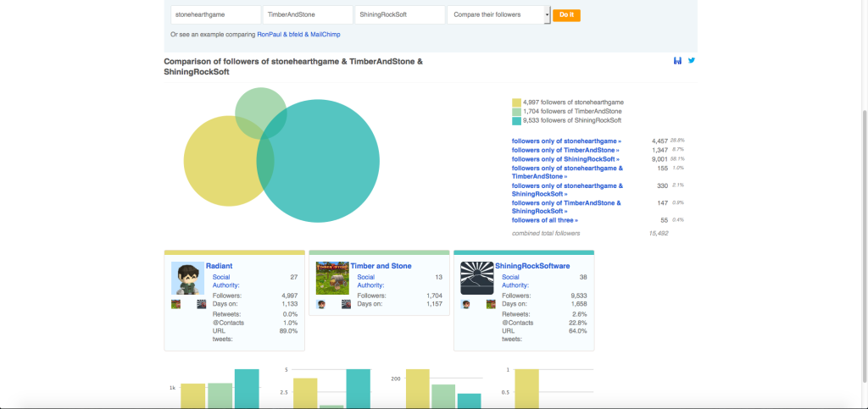868x409 pixels.
Task: Click the save report floppy disk icon
Action: click(677, 60)
